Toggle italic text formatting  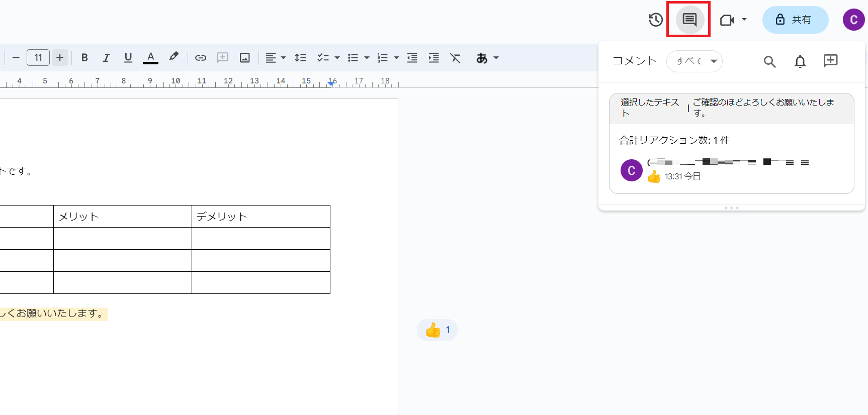pyautogui.click(x=106, y=58)
